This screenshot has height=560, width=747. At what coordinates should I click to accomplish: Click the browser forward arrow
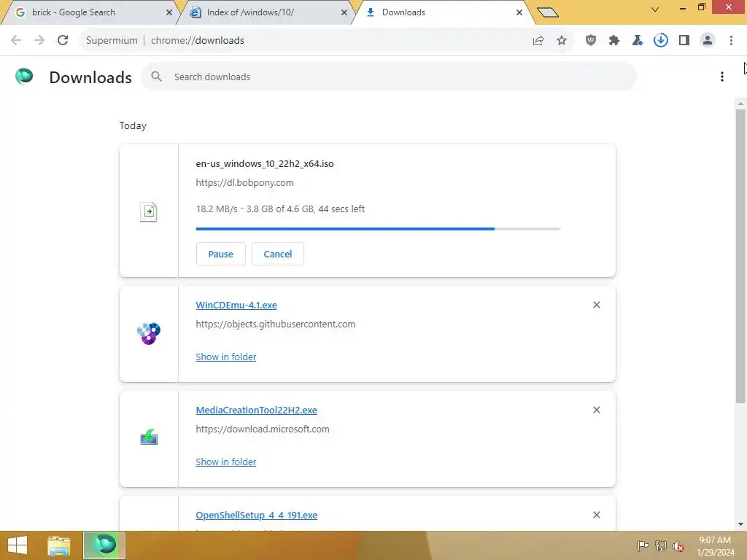tap(39, 41)
